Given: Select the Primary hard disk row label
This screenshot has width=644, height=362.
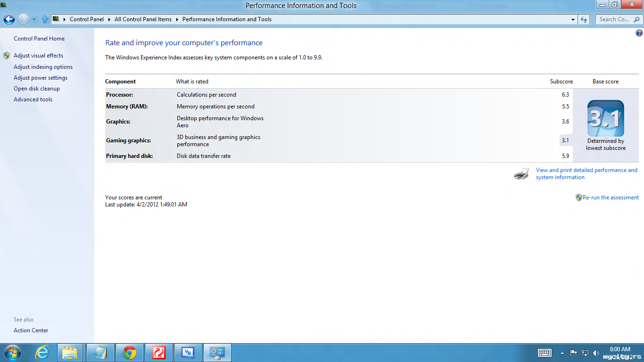Looking at the screenshot, I should pos(130,156).
